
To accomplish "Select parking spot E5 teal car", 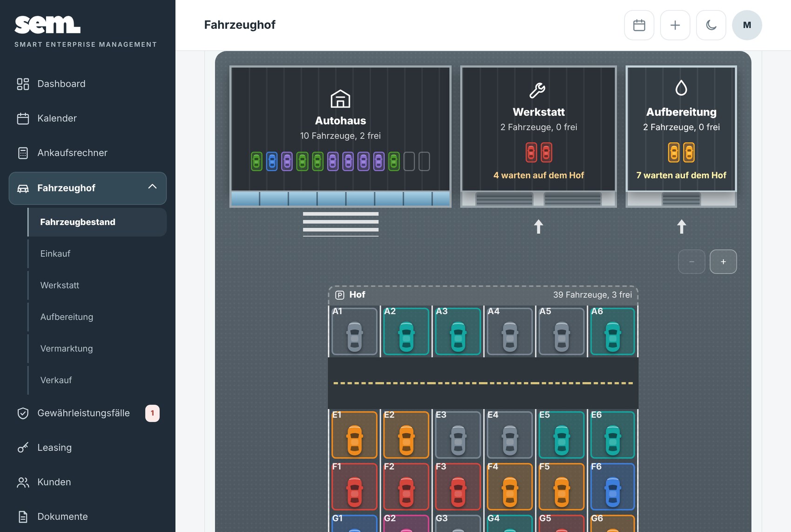I will point(561,435).
